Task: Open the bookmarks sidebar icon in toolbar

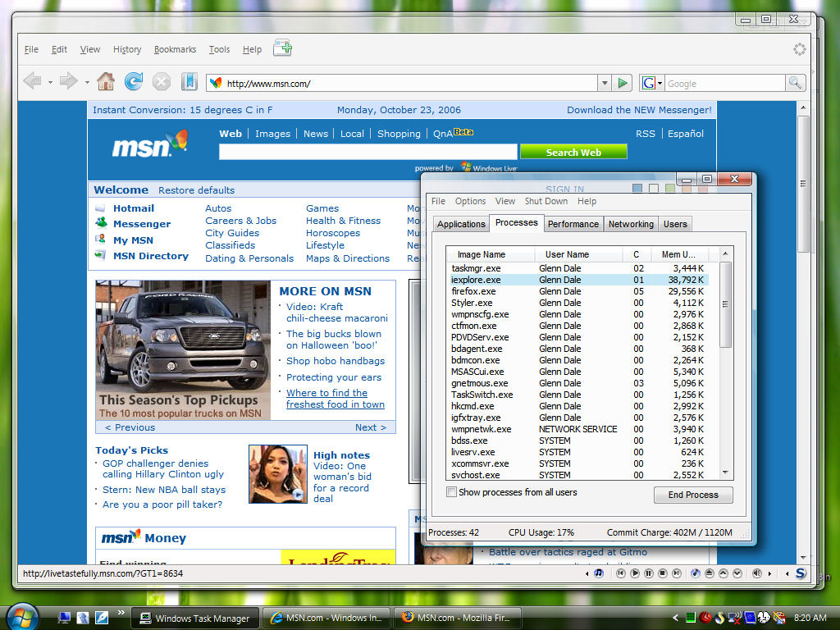Action: [x=189, y=81]
